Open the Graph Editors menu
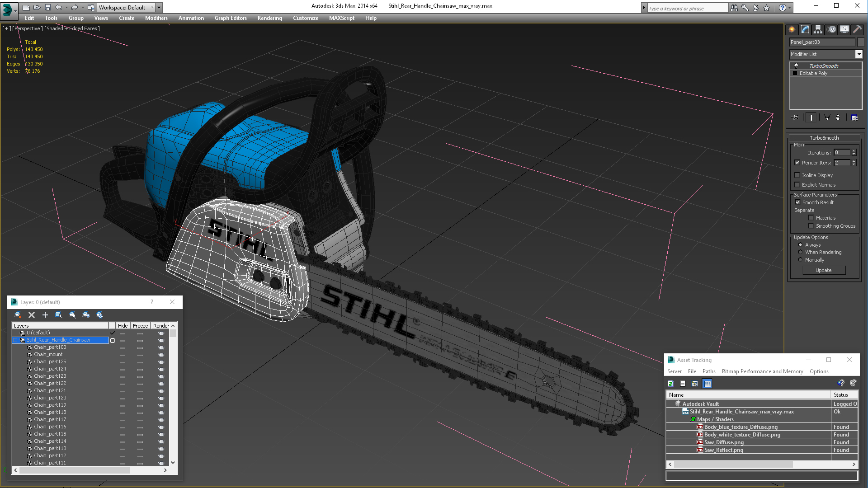 point(231,18)
